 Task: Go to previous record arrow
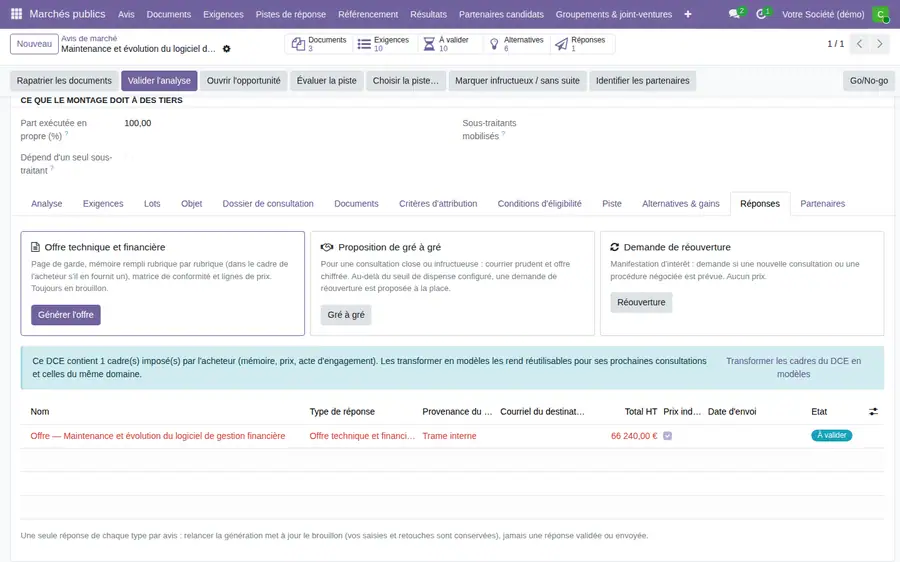click(x=859, y=44)
